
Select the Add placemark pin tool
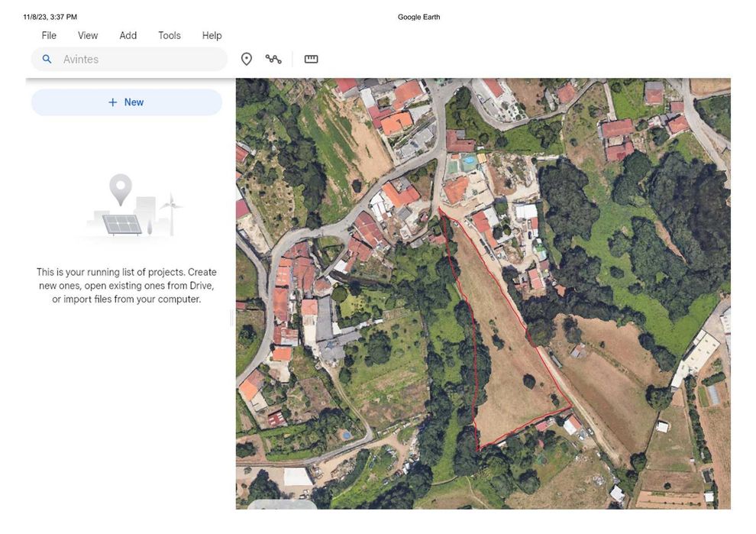point(247,59)
